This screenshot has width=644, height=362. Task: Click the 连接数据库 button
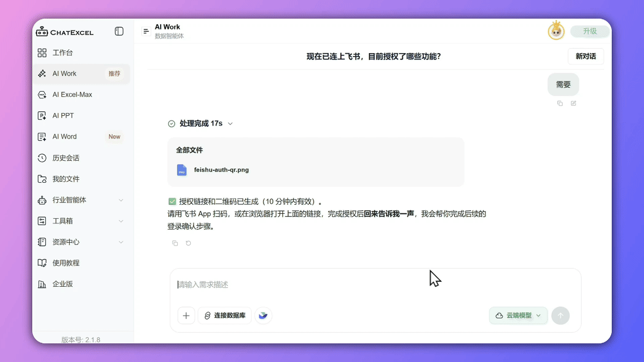click(x=225, y=316)
